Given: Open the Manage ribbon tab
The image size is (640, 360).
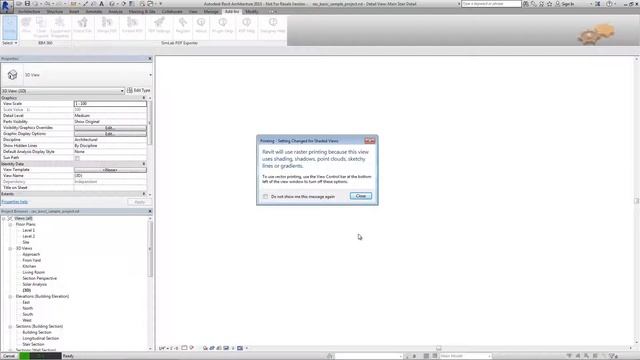Looking at the screenshot, I should (x=211, y=11).
